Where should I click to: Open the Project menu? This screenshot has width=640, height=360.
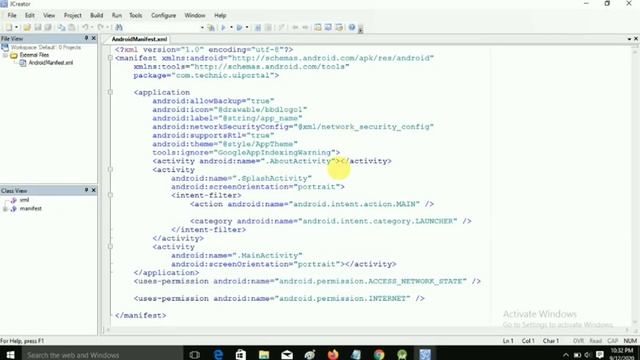coord(73,16)
